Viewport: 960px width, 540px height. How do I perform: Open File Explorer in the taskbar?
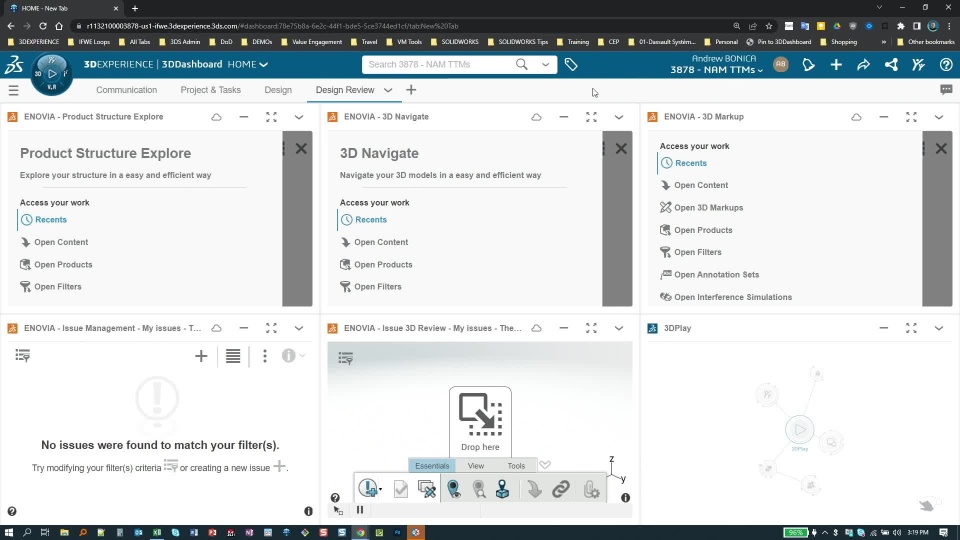64,533
